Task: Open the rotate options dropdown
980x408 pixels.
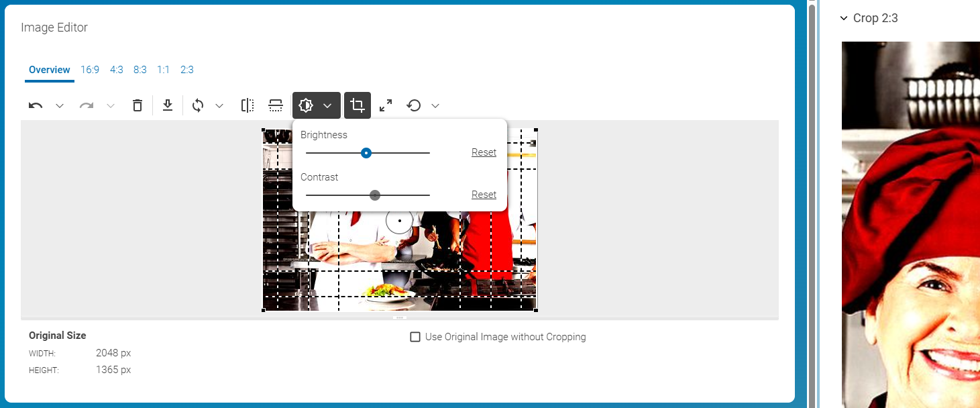Action: point(219,105)
